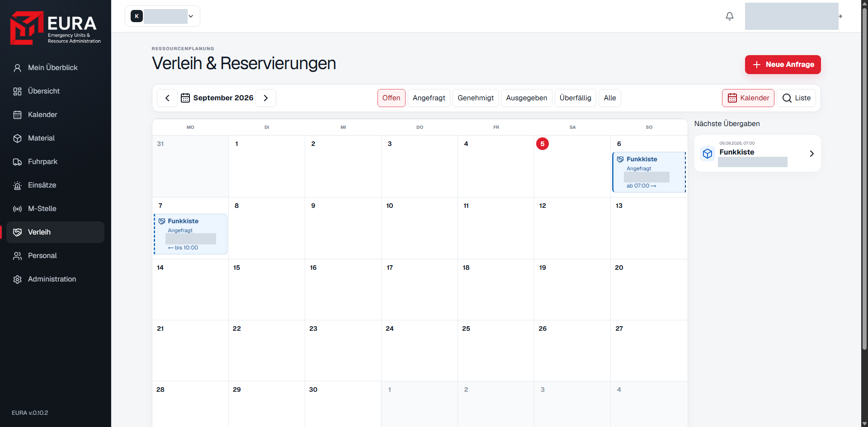
Task: Click the Nächste Übergaben heading
Action: tap(727, 124)
